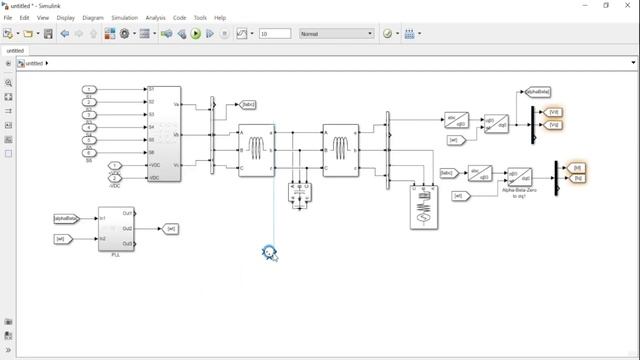Open the Normal simulation mode dropdown
Viewport: 640px width, 360px height.
click(x=336, y=34)
